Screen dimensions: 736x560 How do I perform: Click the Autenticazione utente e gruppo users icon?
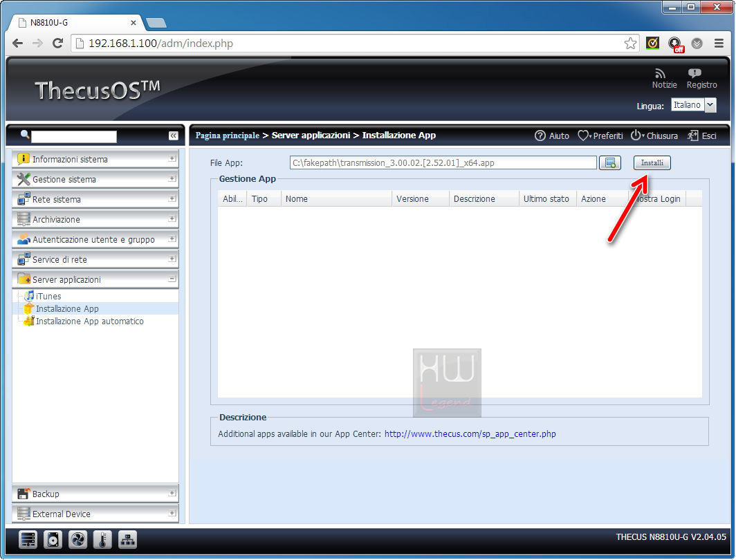[x=23, y=239]
